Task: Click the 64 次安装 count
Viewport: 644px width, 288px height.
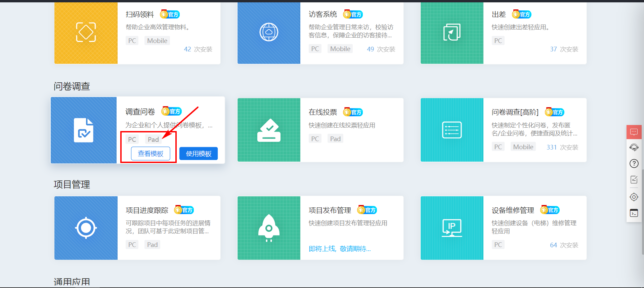Action: 564,245
